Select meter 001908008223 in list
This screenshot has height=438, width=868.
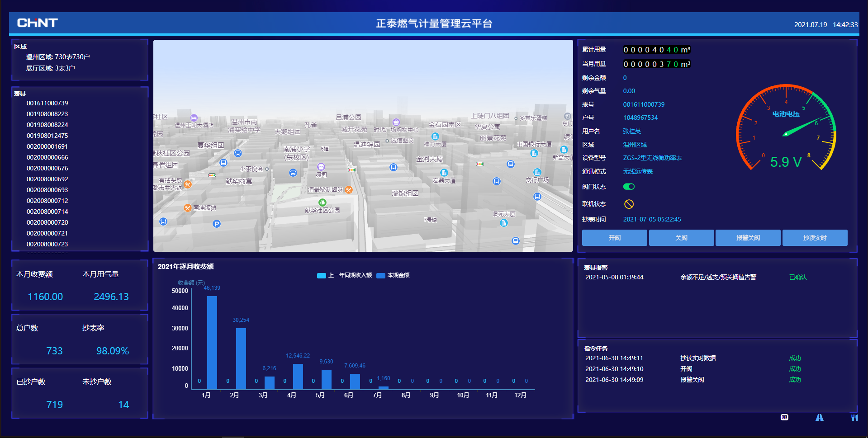47,114
